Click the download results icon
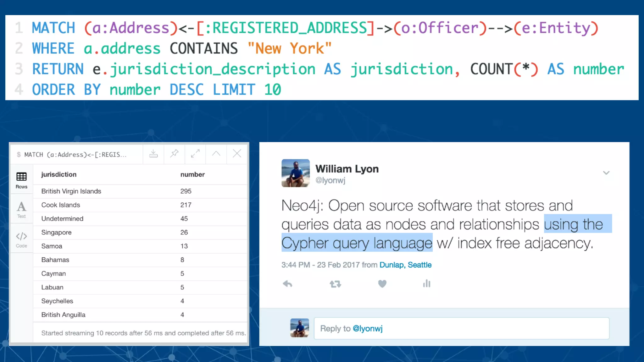The height and width of the screenshot is (362, 644). 153,154
